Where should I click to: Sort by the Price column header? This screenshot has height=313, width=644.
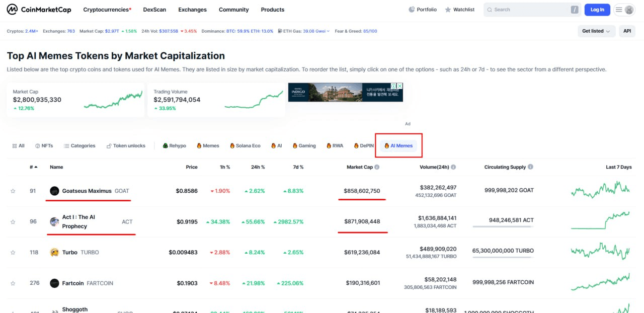(x=191, y=167)
